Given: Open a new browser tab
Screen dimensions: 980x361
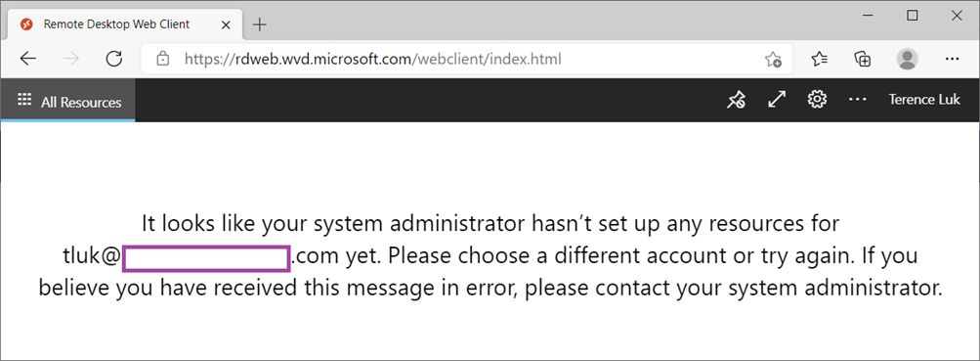Looking at the screenshot, I should coord(259,24).
